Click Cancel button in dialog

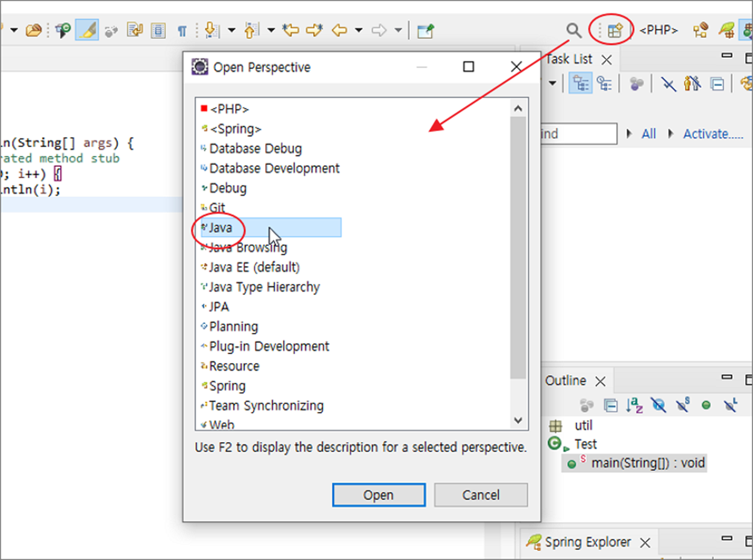point(481,495)
